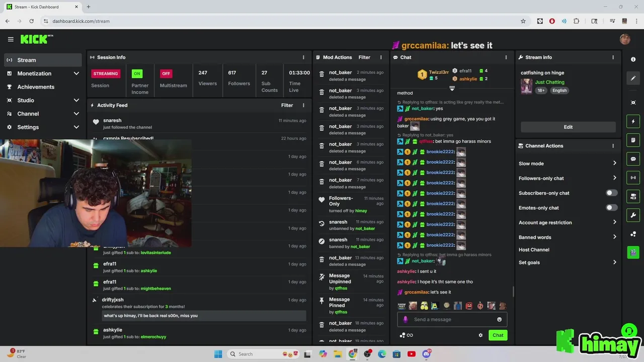This screenshot has height=362, width=644.
Task: Select the pencil edit icon in right sidebar
Action: [x=633, y=78]
